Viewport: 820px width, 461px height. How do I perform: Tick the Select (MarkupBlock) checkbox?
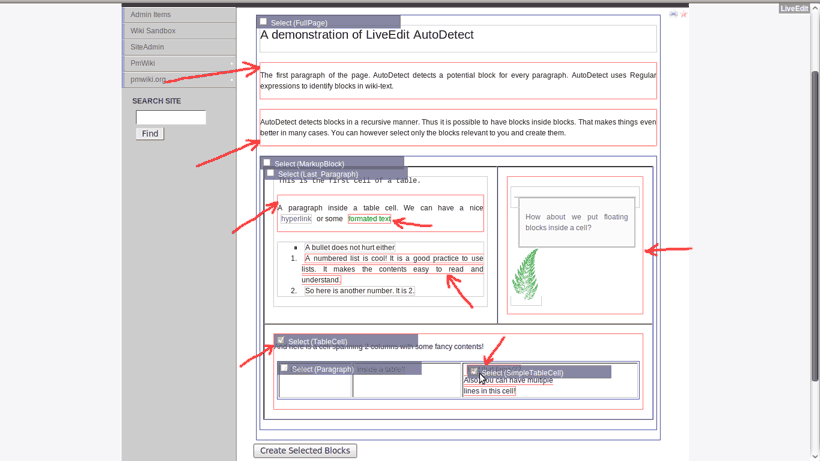(x=267, y=163)
